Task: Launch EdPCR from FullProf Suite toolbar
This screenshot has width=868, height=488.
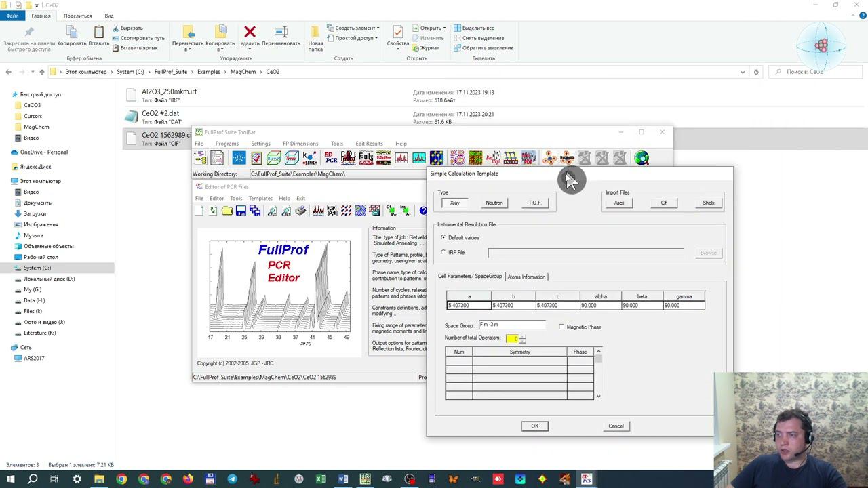Action: [331, 158]
